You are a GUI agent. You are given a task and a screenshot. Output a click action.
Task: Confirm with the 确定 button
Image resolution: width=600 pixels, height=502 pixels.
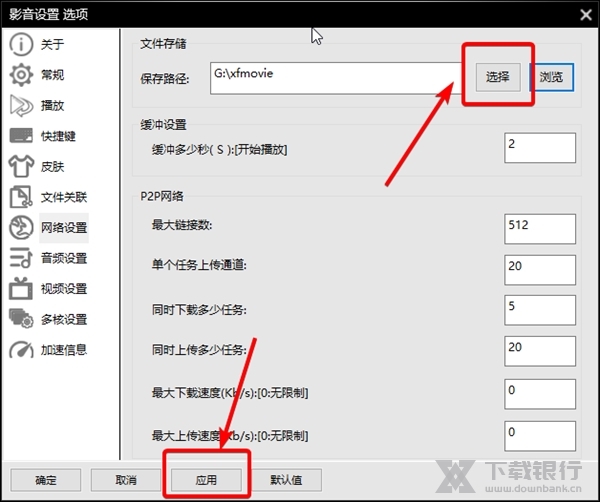(46, 480)
